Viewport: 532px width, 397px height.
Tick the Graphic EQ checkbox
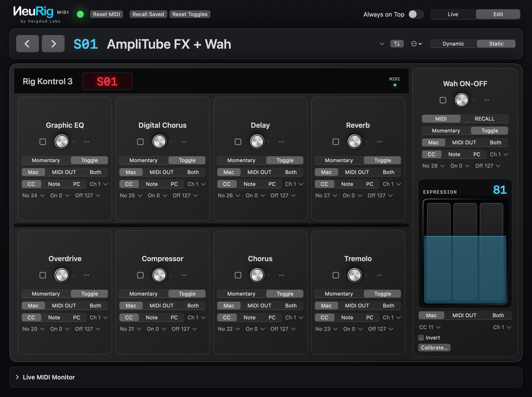click(x=43, y=142)
